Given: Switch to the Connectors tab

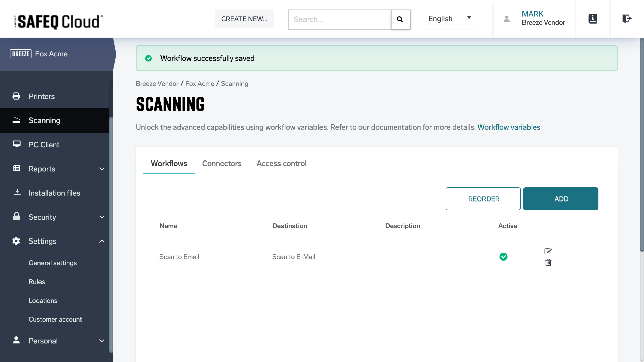Looking at the screenshot, I should pyautogui.click(x=222, y=164).
